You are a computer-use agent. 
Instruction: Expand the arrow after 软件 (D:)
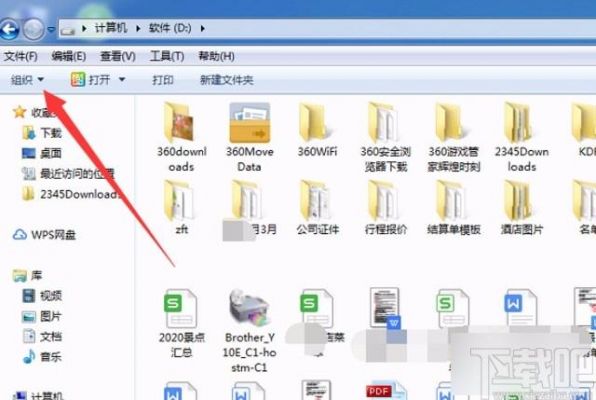(203, 29)
